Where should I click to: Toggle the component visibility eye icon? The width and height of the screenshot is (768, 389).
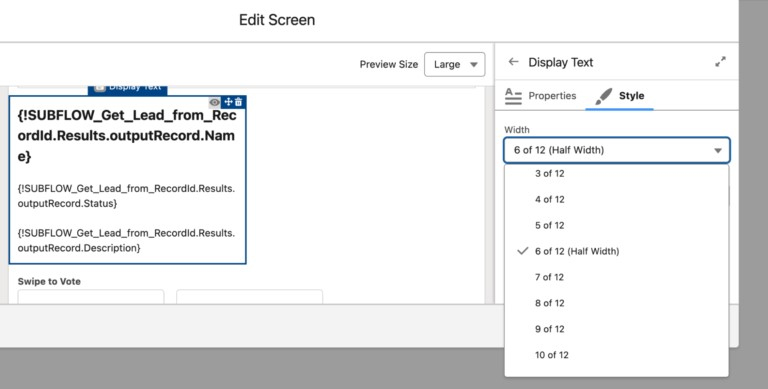point(215,102)
